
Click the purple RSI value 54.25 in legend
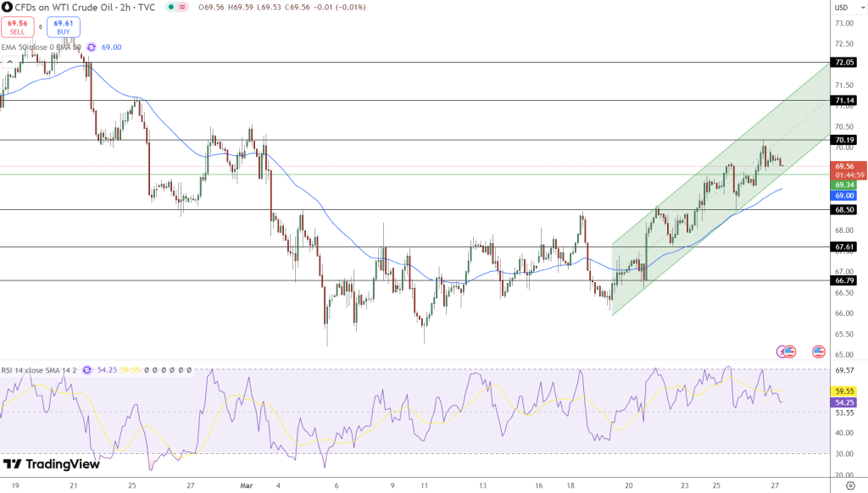(108, 369)
